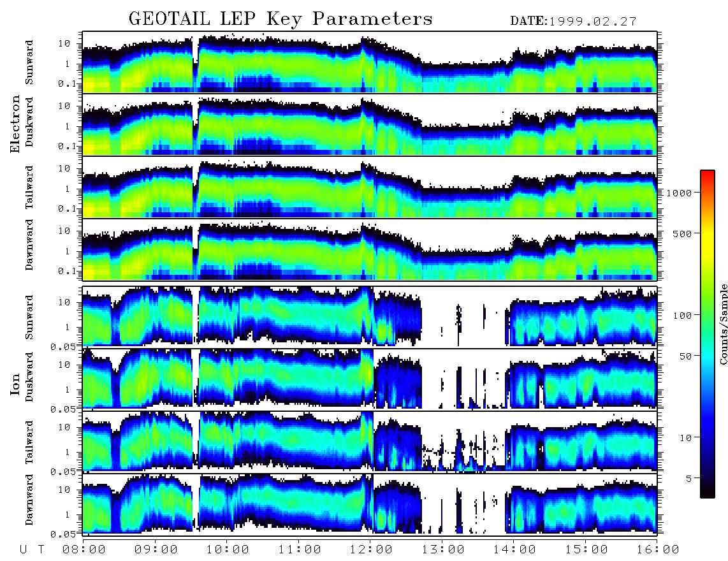Click the "11:00" time tick label
This screenshot has width=728, height=561.
click(x=300, y=550)
